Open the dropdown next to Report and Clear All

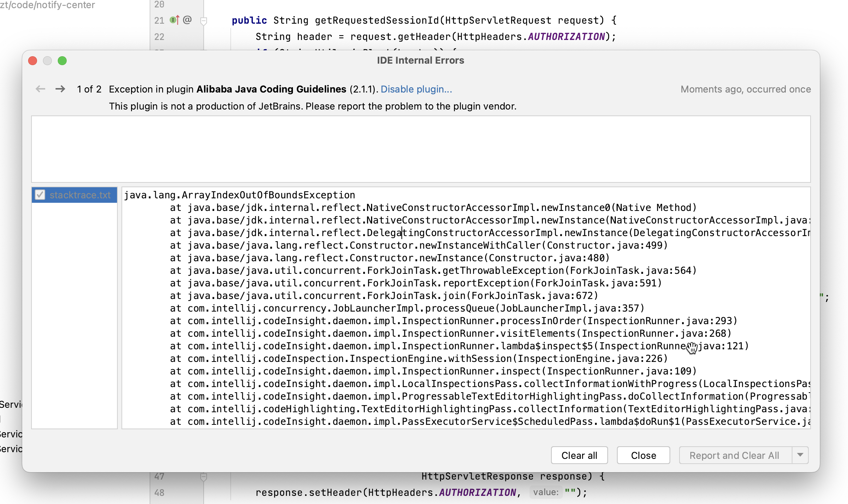[x=801, y=455]
